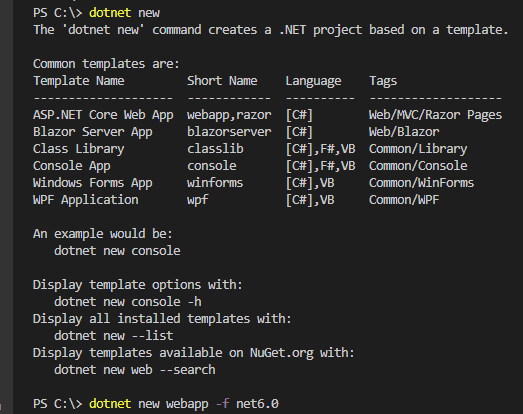Click the description line about .NET project template

[271, 30]
